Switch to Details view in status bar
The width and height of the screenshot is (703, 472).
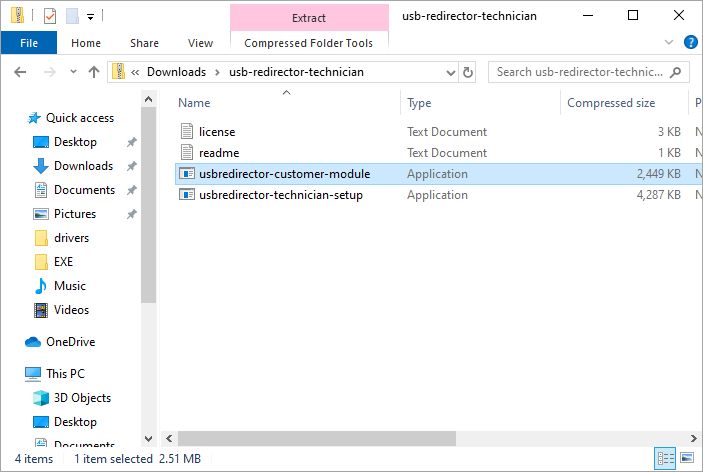665,459
